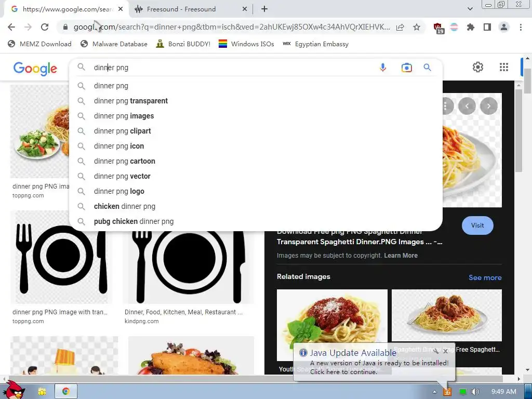532x399 pixels.
Task: Show hidden tray icons arrow
Action: click(434, 392)
